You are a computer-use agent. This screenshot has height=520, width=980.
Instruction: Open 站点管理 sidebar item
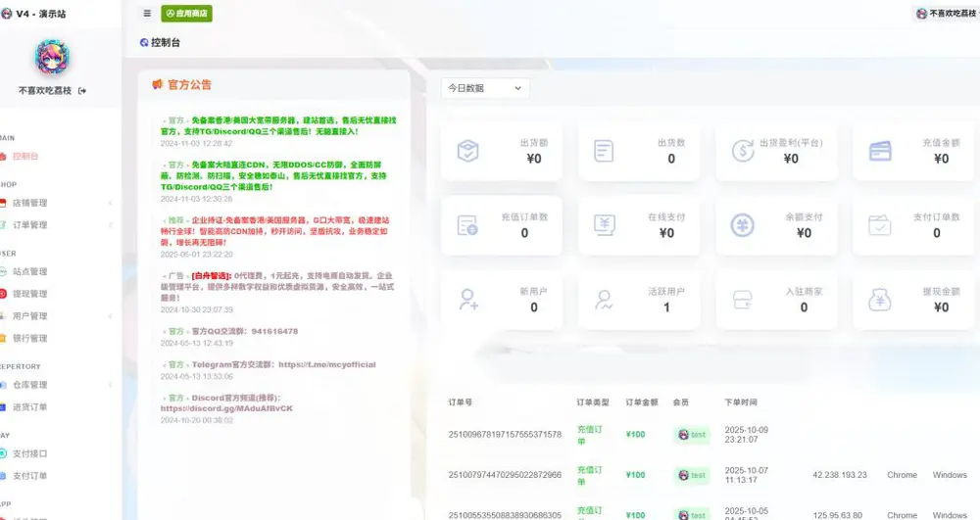pos(30,271)
